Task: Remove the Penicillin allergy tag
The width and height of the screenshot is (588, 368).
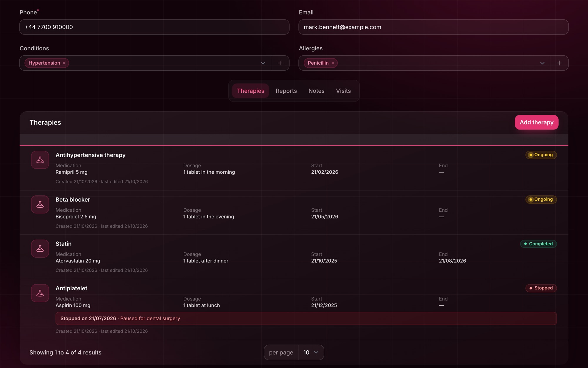Action: click(333, 63)
